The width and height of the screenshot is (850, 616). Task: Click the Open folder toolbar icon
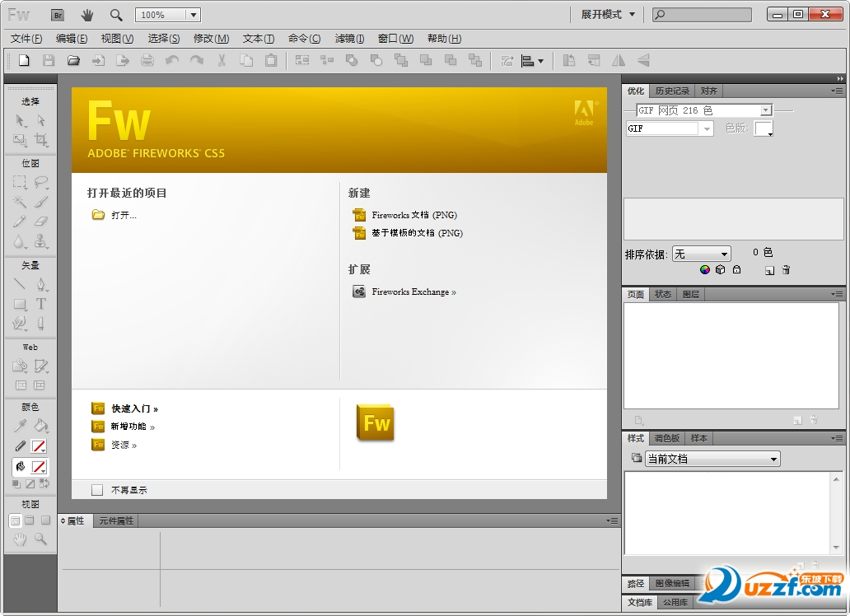[73, 60]
